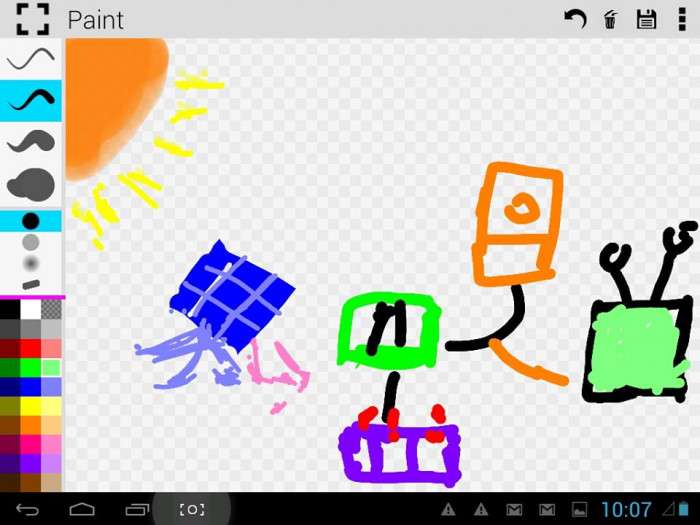Pick the dark magenta color swatch

10,444
